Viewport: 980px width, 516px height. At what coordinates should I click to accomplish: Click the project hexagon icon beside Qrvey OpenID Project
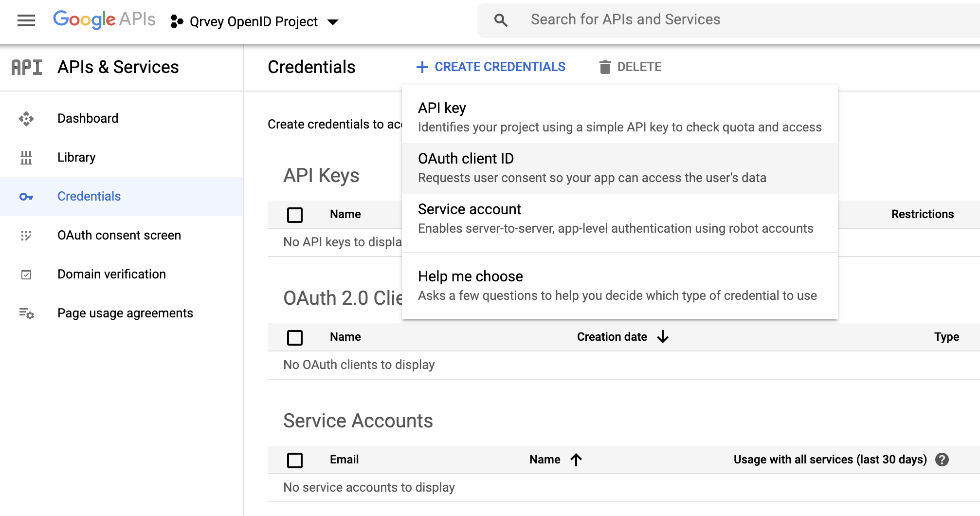177,21
